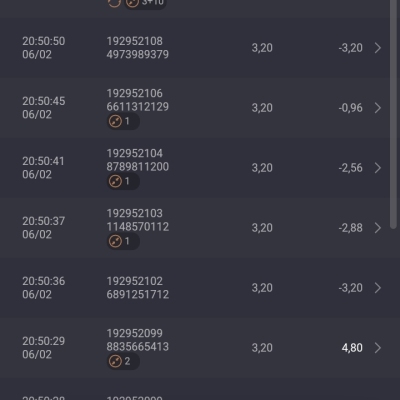Select round ID 192952102
This screenshot has width=400, height=400.
coord(135,281)
